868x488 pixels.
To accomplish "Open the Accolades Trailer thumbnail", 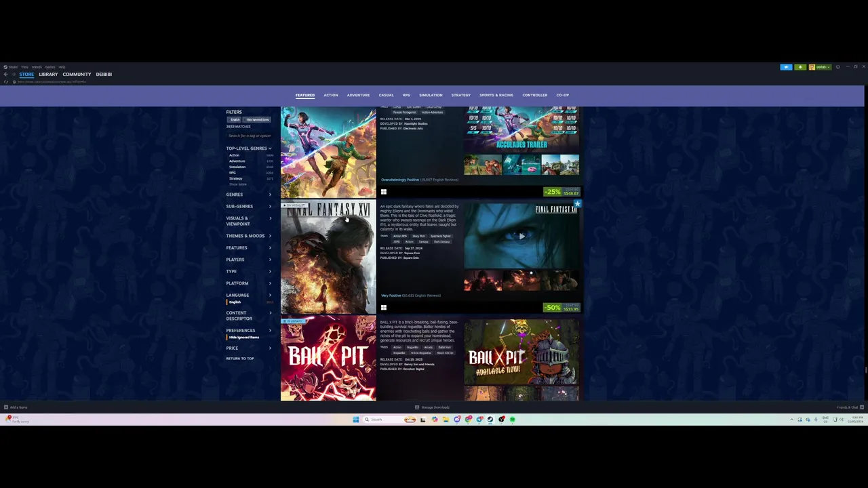I will (x=521, y=129).
